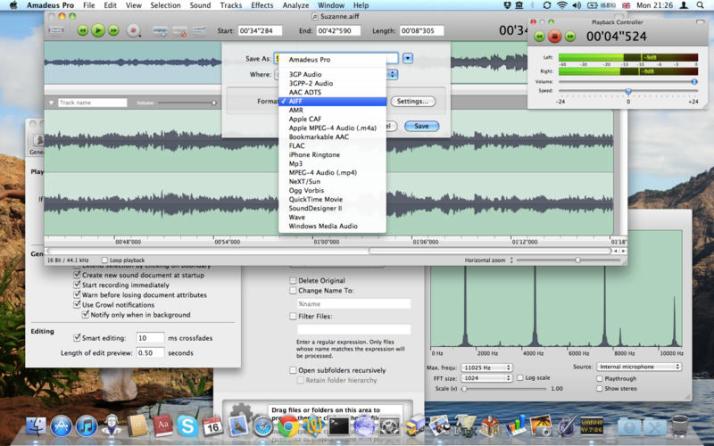This screenshot has height=446, width=714.
Task: Check the Log scale option
Action: tap(520, 378)
